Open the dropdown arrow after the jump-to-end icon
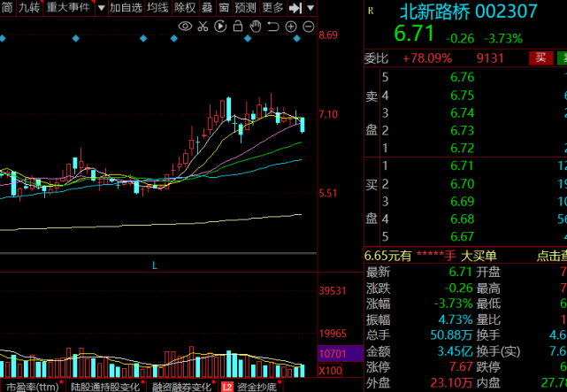567x392 pixels. 310,8
